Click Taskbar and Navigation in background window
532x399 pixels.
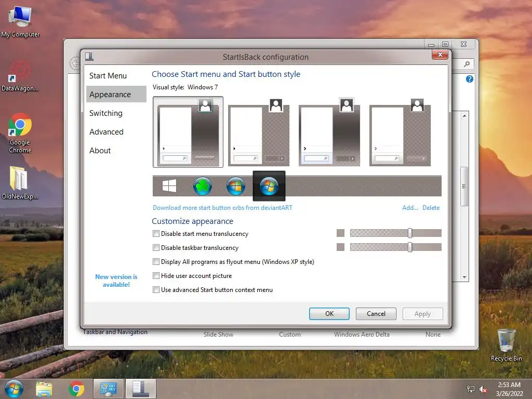pyautogui.click(x=115, y=332)
